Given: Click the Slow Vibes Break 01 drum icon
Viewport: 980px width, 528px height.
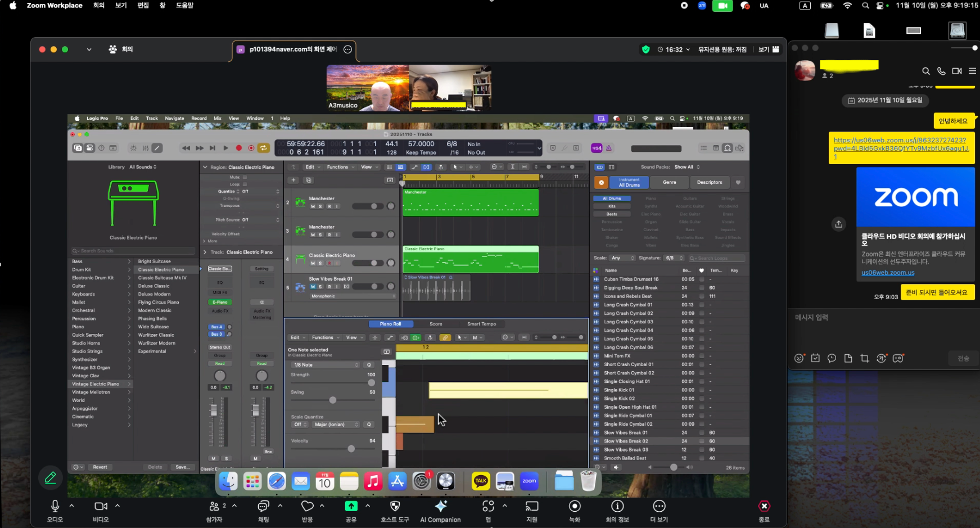Looking at the screenshot, I should click(300, 287).
